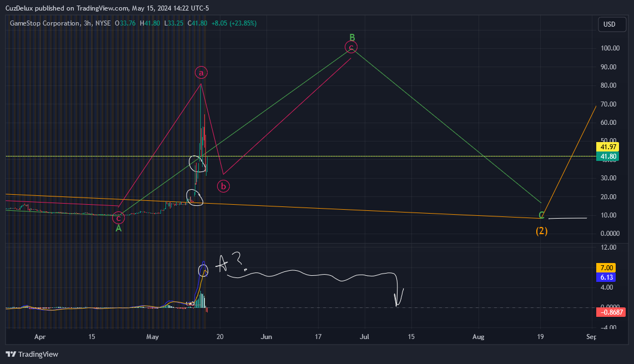Viewport: 634px width, 364px height.
Task: Click the orange 7.00 indicator value tag
Action: pos(606,268)
